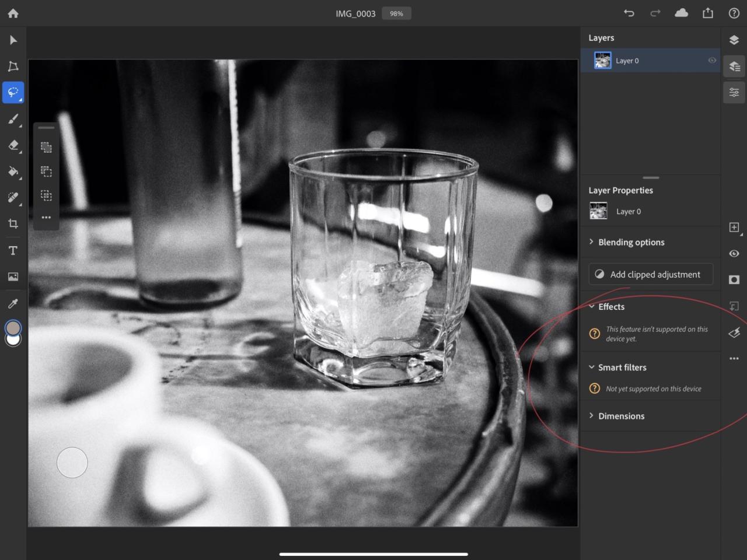Screen dimensions: 747x560
Task: Grab the panel divider handle above Layer Properties
Action: tap(651, 178)
